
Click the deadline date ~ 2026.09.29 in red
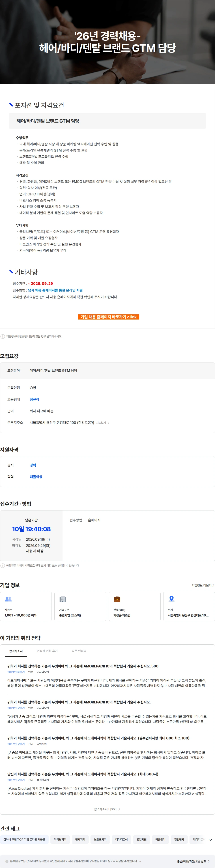pos(41,283)
